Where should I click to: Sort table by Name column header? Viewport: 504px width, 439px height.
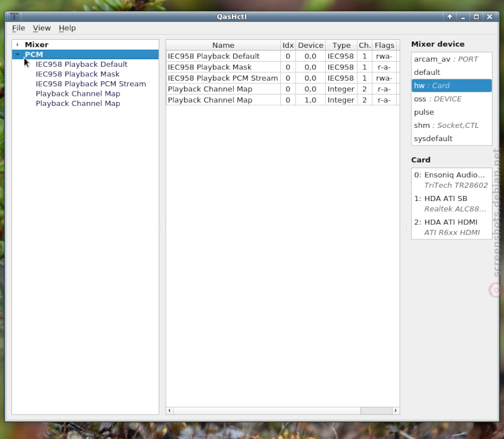223,45
